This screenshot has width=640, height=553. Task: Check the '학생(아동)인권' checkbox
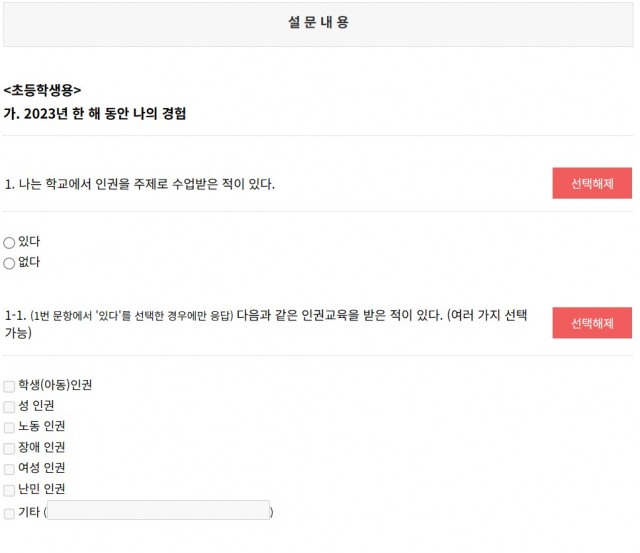click(x=9, y=386)
